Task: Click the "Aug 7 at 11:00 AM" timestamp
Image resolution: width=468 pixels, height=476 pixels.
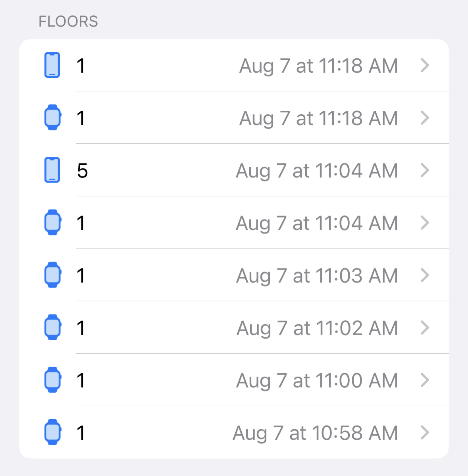Action: click(317, 381)
